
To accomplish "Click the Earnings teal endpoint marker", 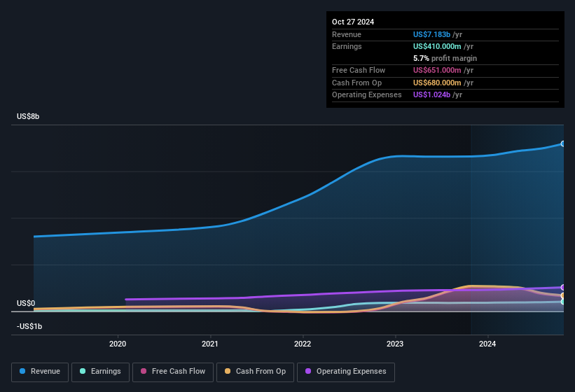I will 563,302.
